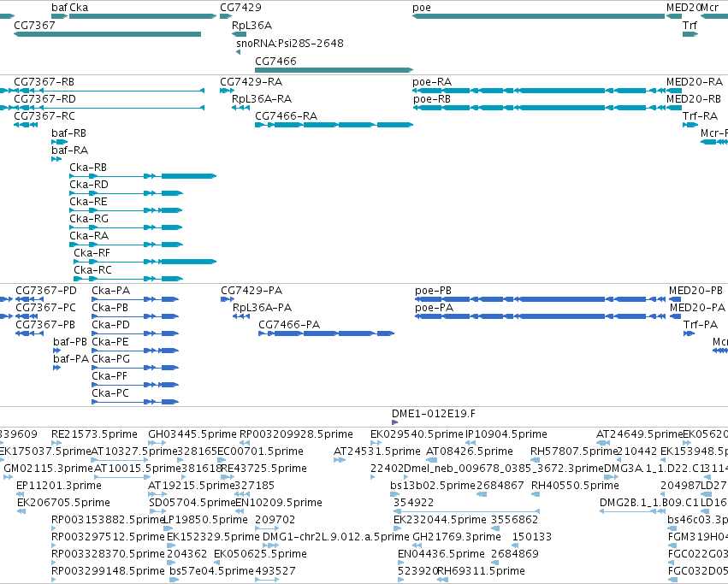The height and width of the screenshot is (584, 728).
Task: Click the RpL36A-PA protein label
Action: 263,308
